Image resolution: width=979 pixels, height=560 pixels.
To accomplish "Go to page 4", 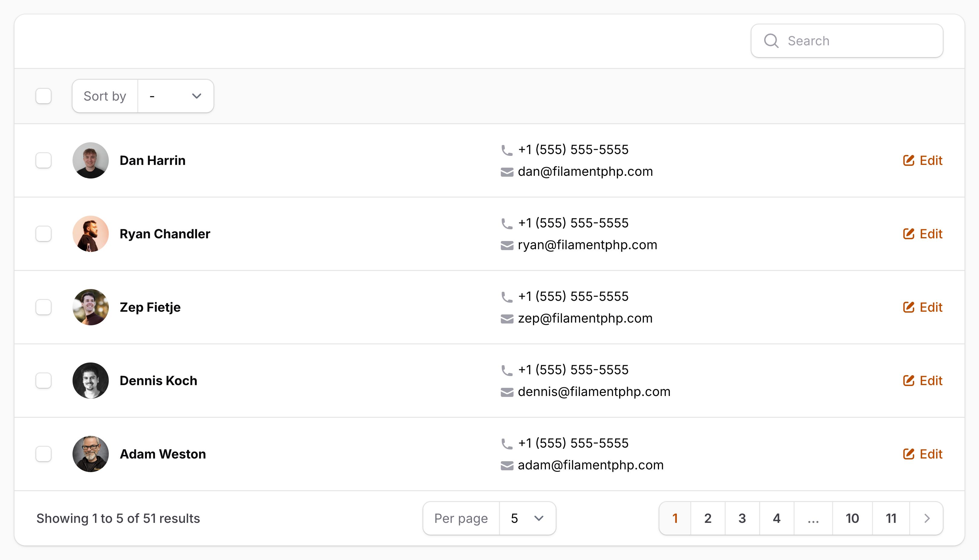I will (x=777, y=518).
